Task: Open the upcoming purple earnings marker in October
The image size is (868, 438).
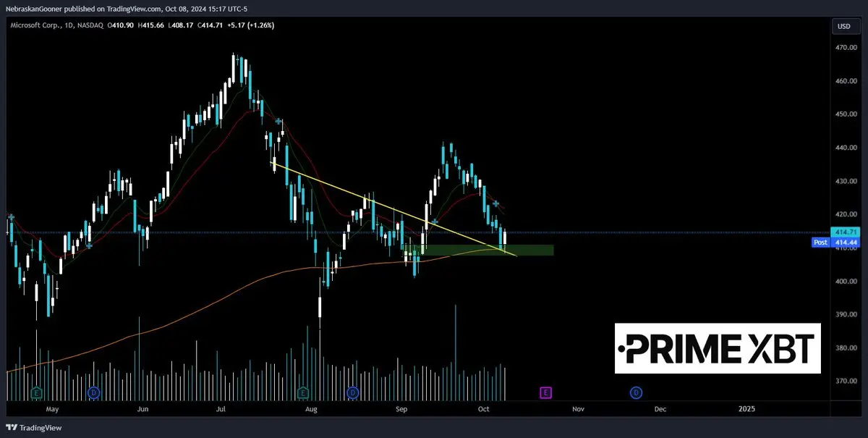Action: point(545,392)
